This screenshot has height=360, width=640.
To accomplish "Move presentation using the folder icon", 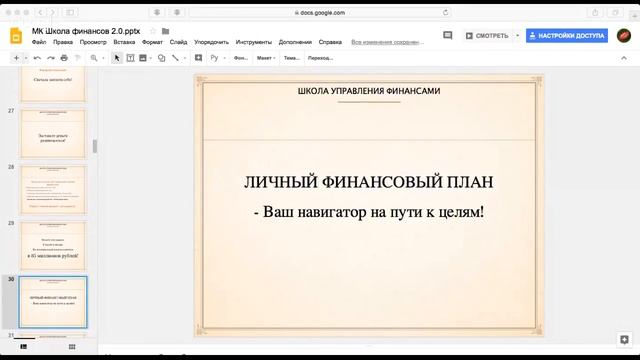I will (x=165, y=31).
